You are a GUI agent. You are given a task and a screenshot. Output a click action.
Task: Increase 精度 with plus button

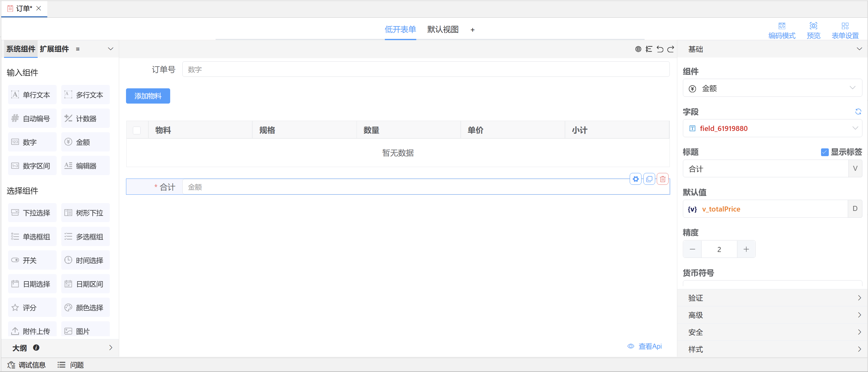[746, 249]
